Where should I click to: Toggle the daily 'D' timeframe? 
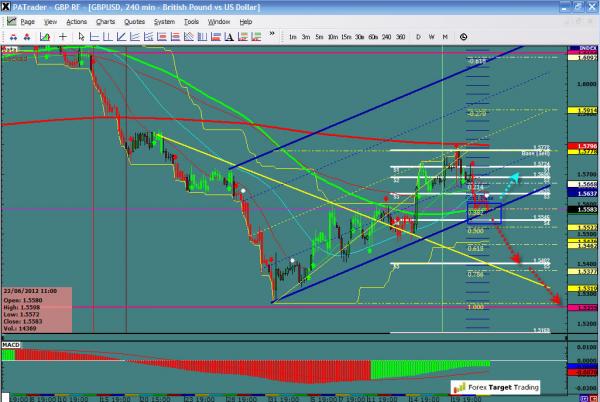click(420, 36)
